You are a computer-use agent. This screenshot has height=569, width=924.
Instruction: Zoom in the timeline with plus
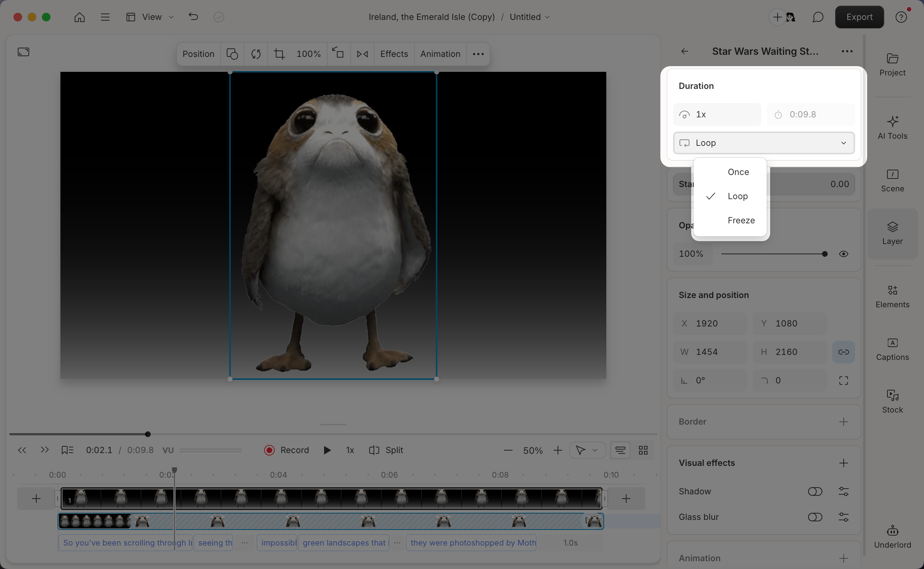pos(558,450)
